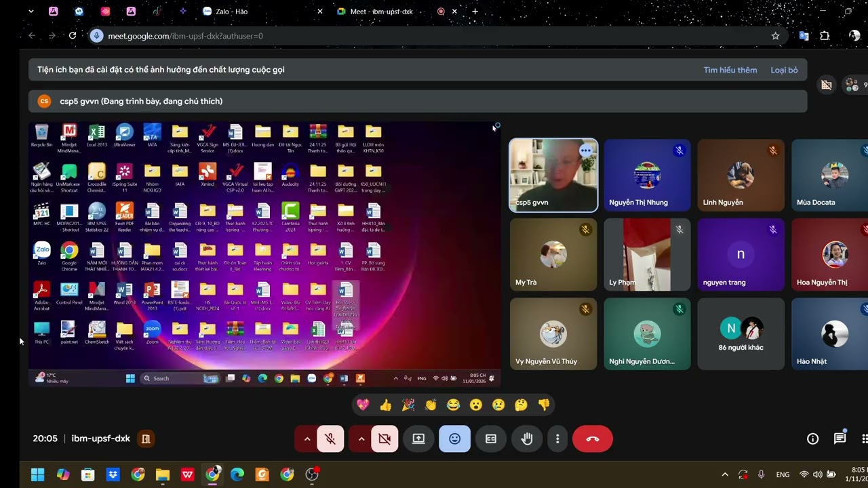Select the My Trà participant tile
868x488 pixels.
pos(553,255)
